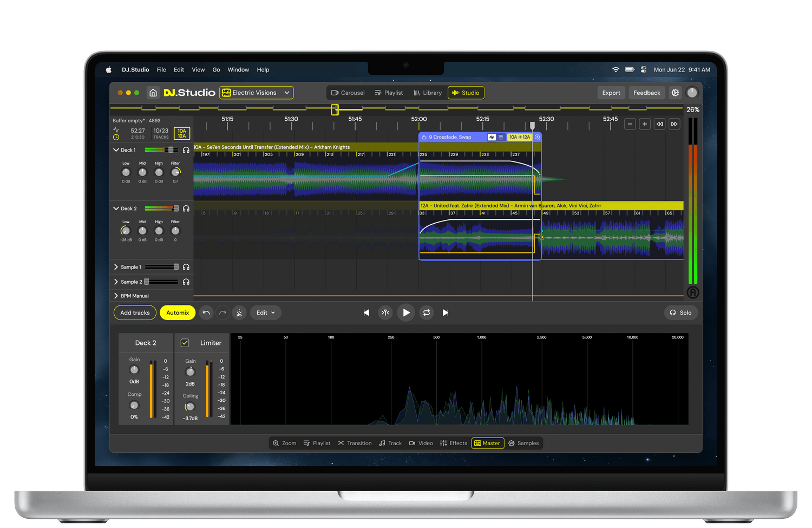Click the Export button
Image resolution: width=812 pixels, height=528 pixels.
pyautogui.click(x=611, y=93)
